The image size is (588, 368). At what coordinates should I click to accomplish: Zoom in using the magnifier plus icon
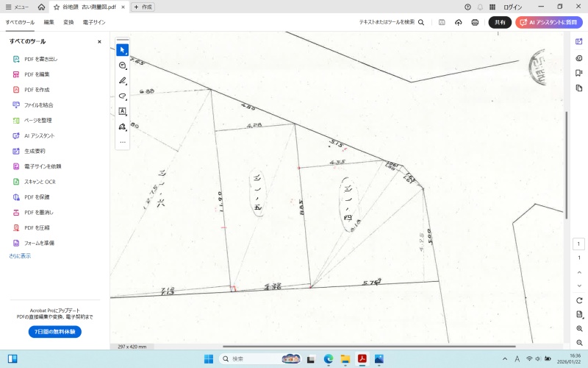(x=579, y=329)
